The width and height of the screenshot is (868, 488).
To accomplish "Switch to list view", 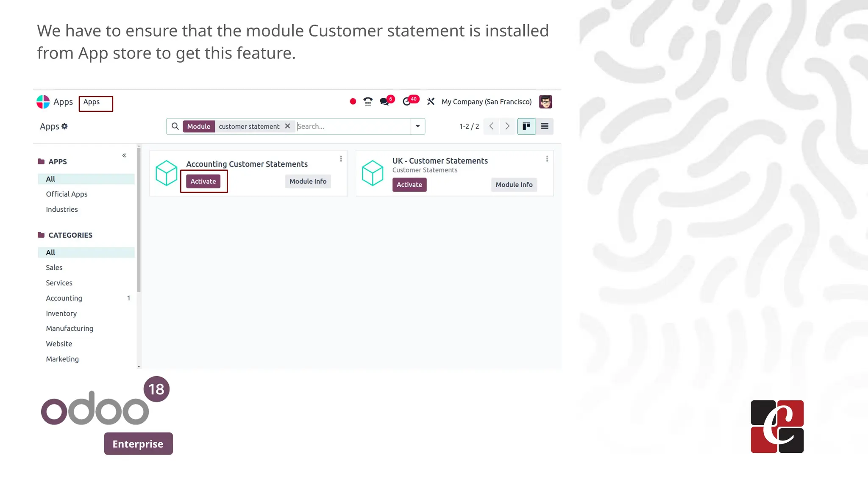I will click(x=545, y=126).
